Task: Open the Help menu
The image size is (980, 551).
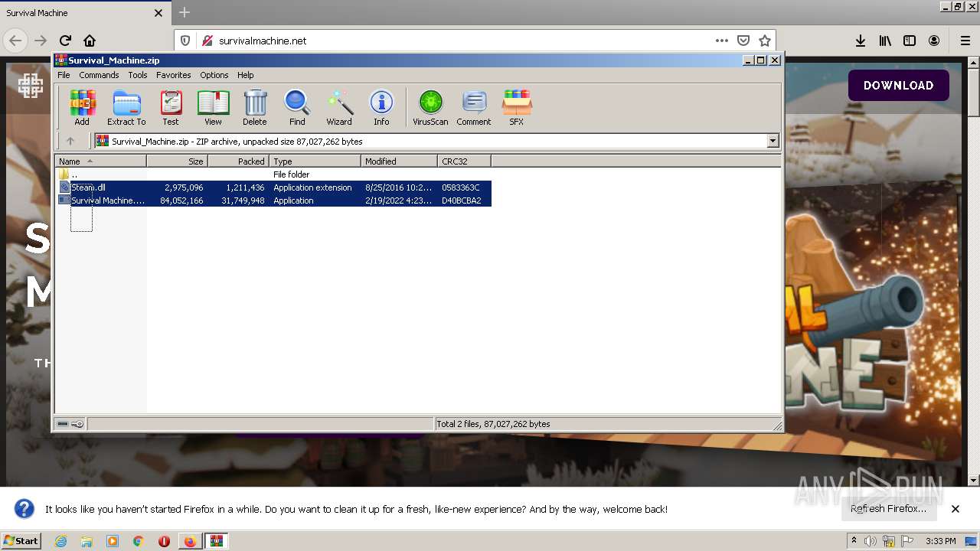Action: click(245, 75)
